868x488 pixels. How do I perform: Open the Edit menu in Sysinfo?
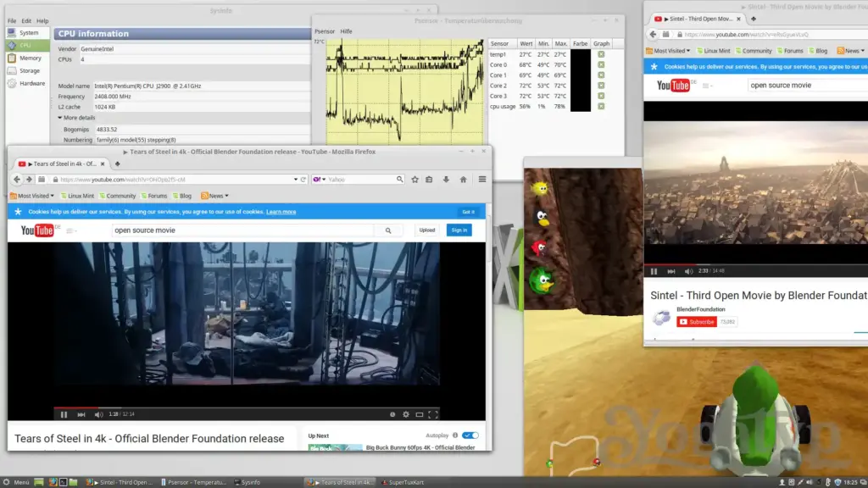pyautogui.click(x=26, y=21)
